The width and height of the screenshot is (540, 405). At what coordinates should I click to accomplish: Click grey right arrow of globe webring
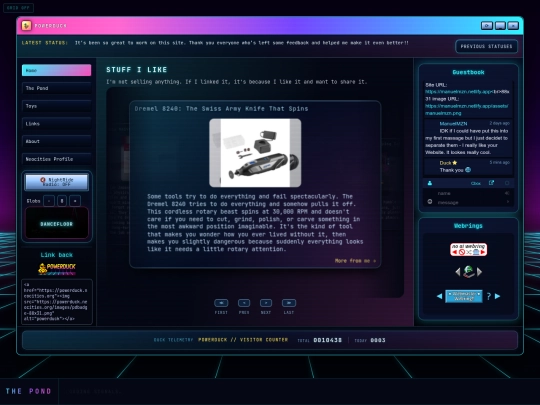tap(479, 272)
